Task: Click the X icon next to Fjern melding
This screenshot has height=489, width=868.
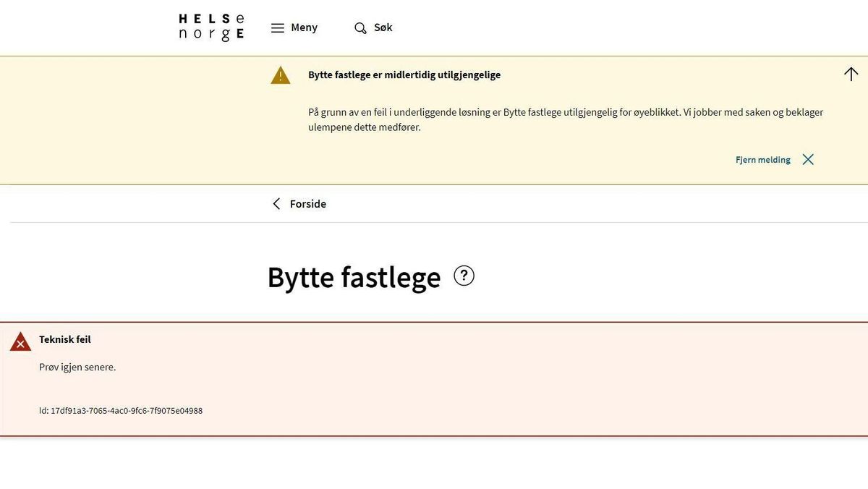Action: pyautogui.click(x=808, y=159)
